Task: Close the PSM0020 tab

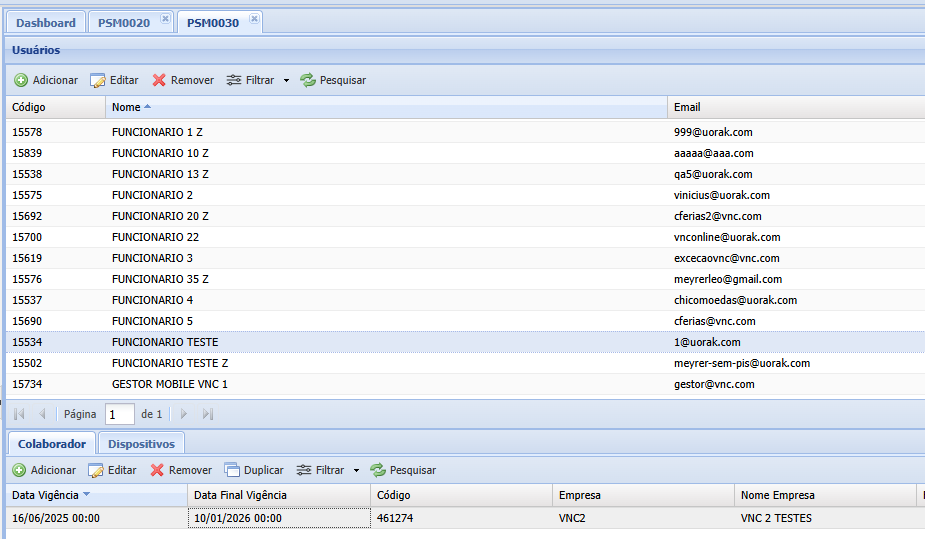Action: (165, 19)
